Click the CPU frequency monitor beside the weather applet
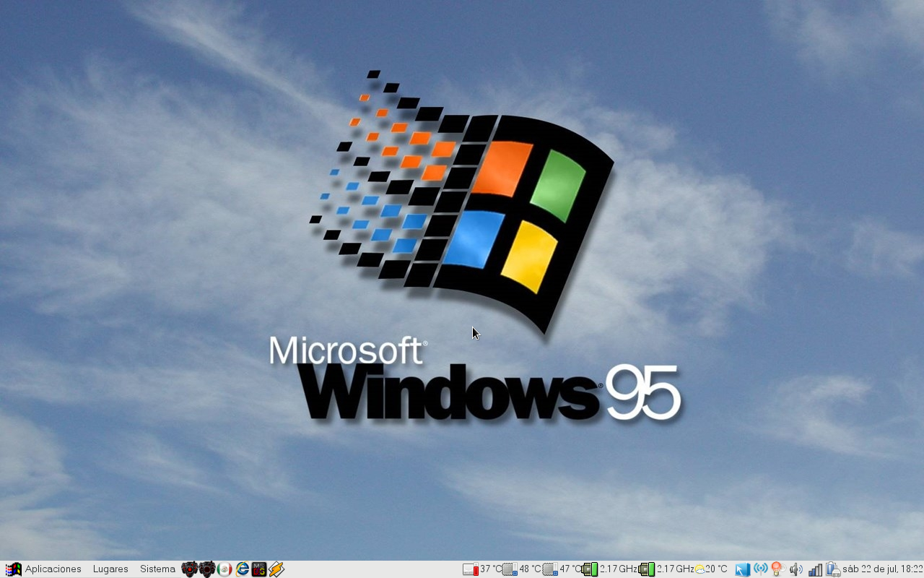The height and width of the screenshot is (578, 924). 666,569
